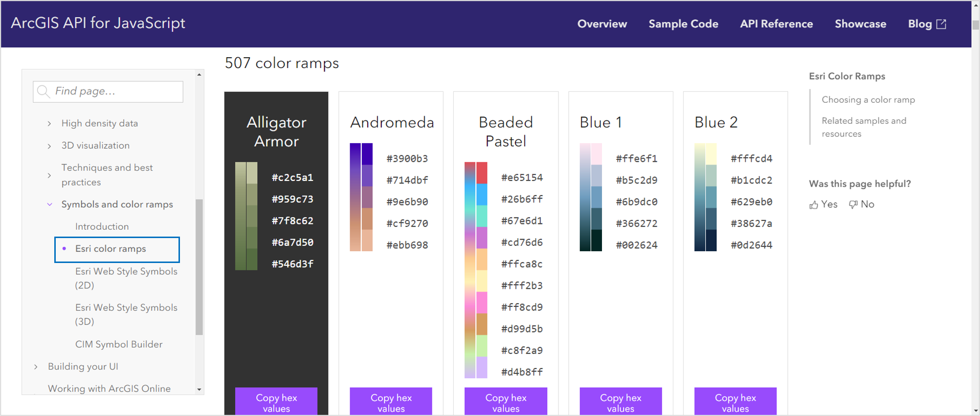Open the Sample Code menu item
The image size is (980, 416).
click(683, 24)
